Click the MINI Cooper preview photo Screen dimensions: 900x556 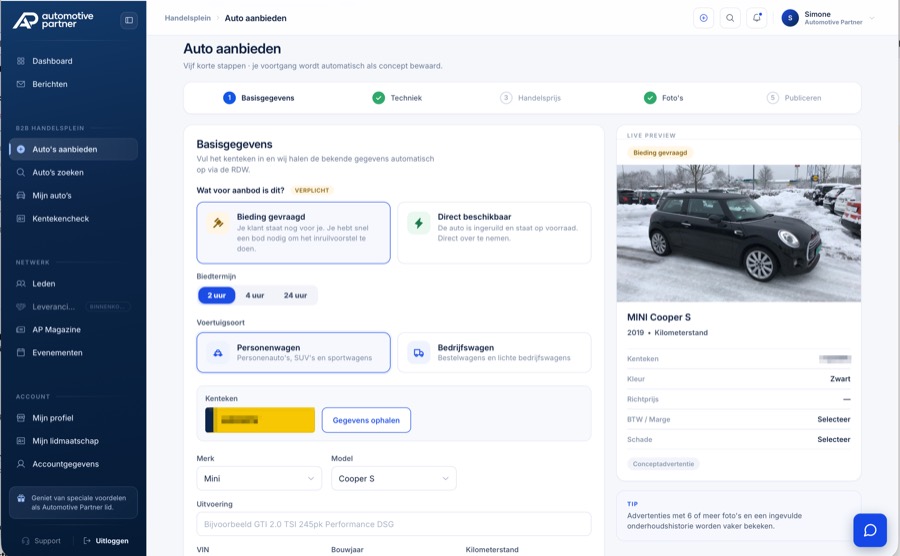[739, 234]
